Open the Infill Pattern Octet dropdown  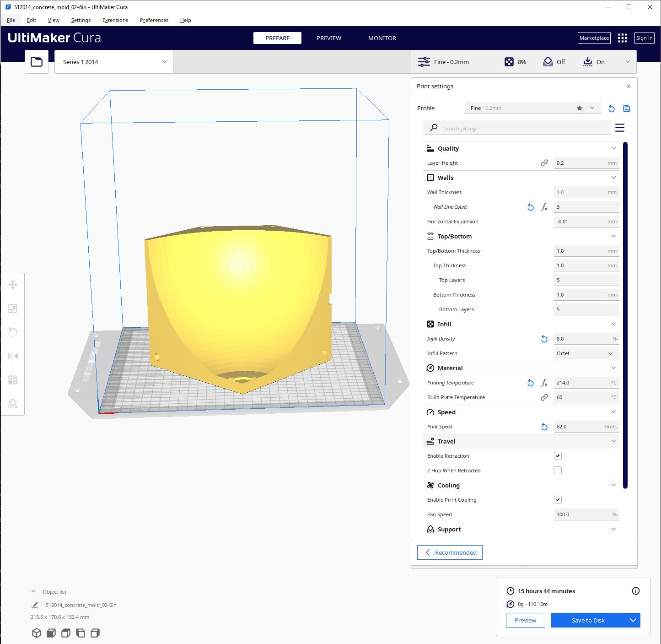click(x=586, y=353)
